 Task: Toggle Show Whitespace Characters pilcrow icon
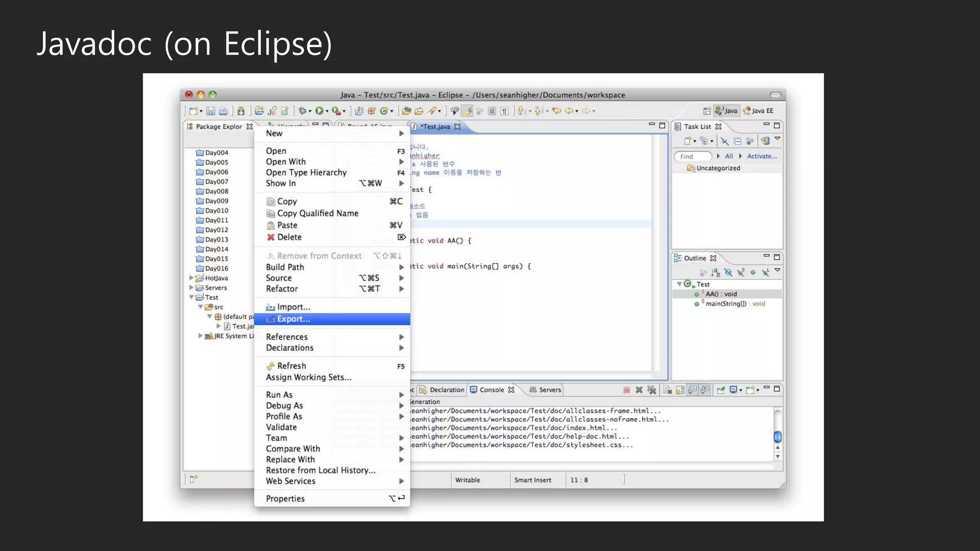(504, 111)
